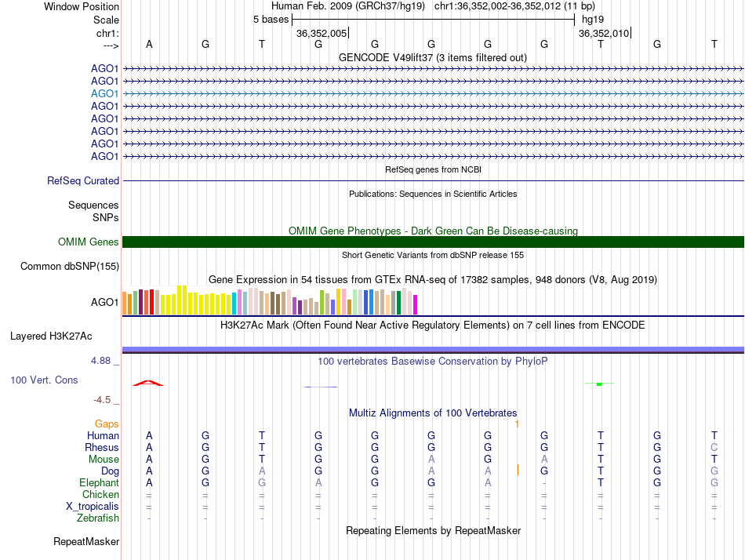The image size is (745, 560).
Task: Select the OMIM Genes track label
Action: point(89,242)
